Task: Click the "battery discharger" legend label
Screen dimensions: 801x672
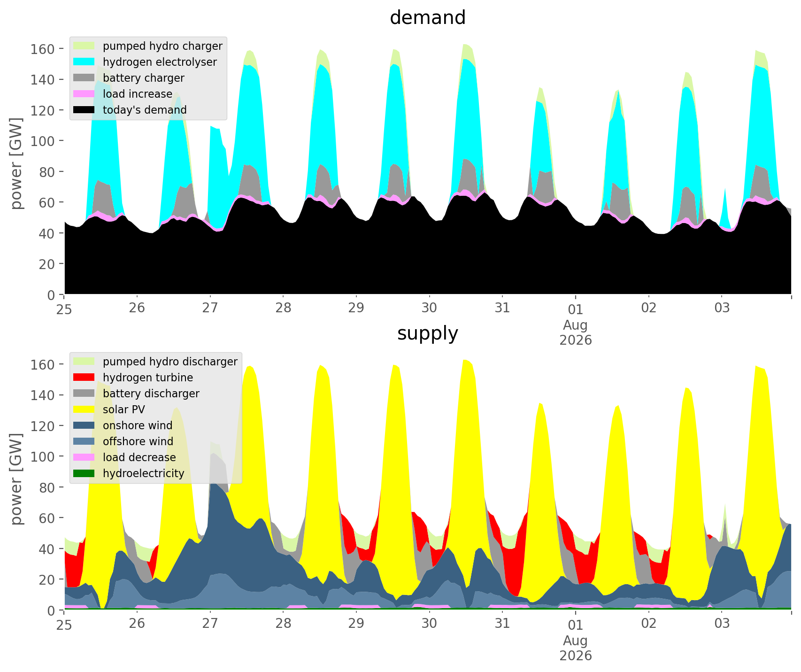Action: (151, 394)
